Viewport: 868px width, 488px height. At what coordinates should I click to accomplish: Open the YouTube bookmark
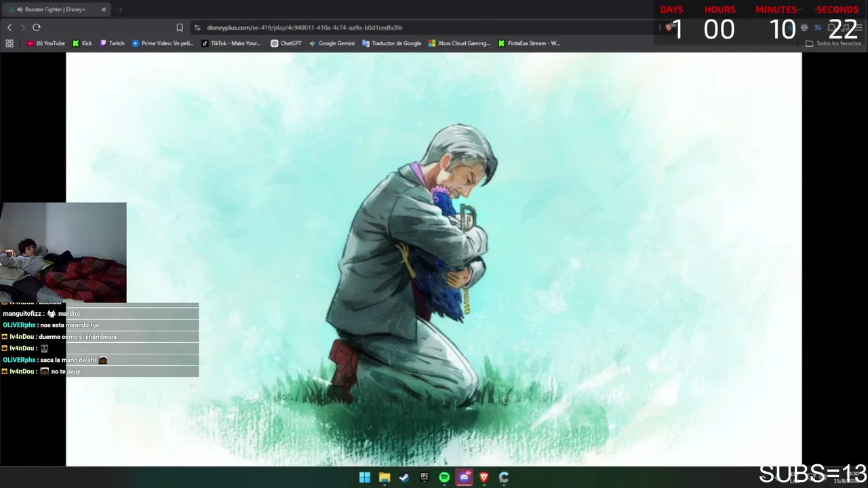point(46,43)
